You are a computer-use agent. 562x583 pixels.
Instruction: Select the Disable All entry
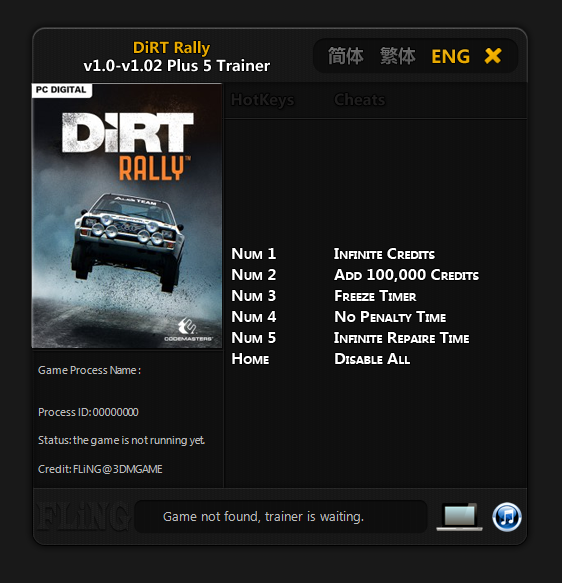(x=372, y=359)
